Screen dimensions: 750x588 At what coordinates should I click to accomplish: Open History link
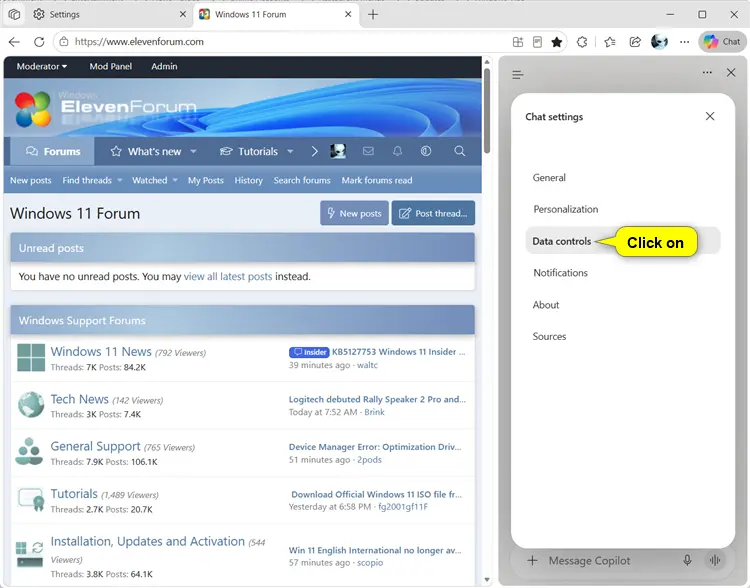click(x=248, y=180)
